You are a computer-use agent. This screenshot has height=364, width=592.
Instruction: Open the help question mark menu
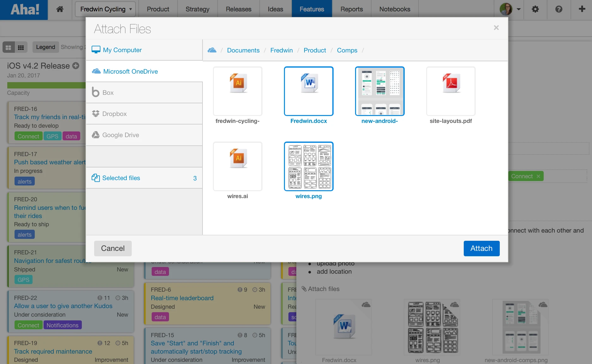coord(559,9)
